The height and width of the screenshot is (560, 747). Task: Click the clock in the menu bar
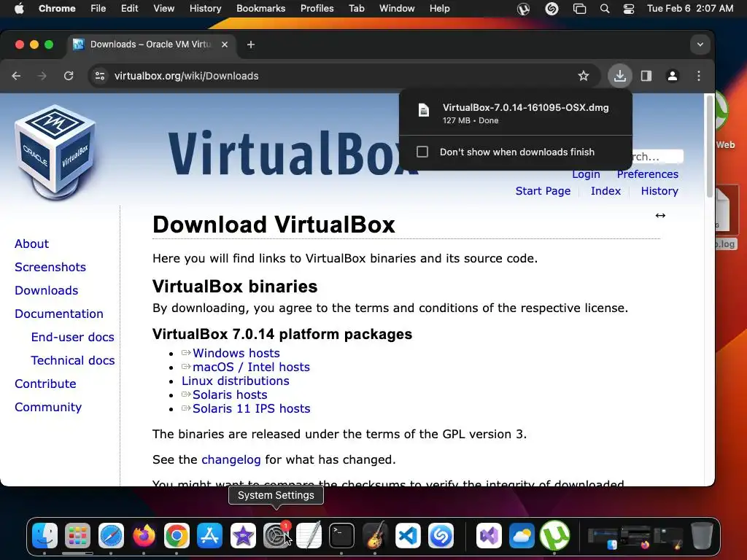[690, 9]
